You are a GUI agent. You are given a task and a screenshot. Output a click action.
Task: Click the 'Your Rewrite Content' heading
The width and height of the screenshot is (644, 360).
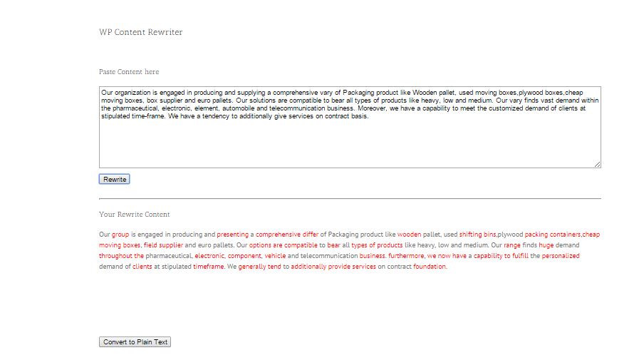[135, 215]
